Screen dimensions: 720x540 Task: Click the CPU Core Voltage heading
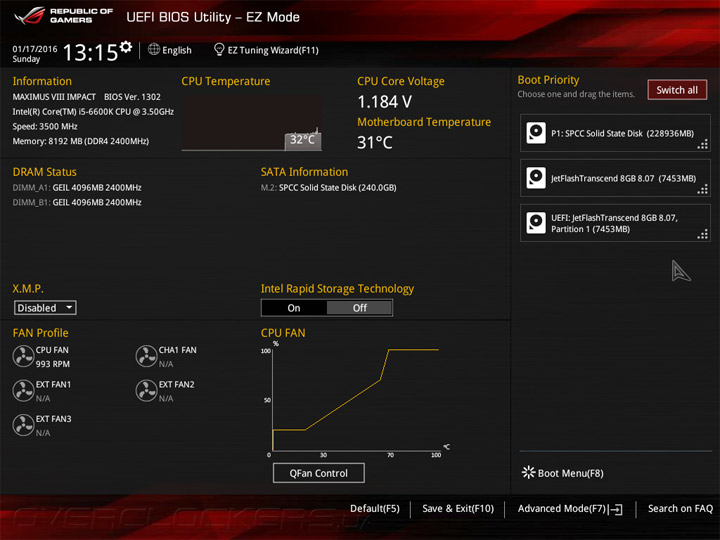click(x=401, y=81)
